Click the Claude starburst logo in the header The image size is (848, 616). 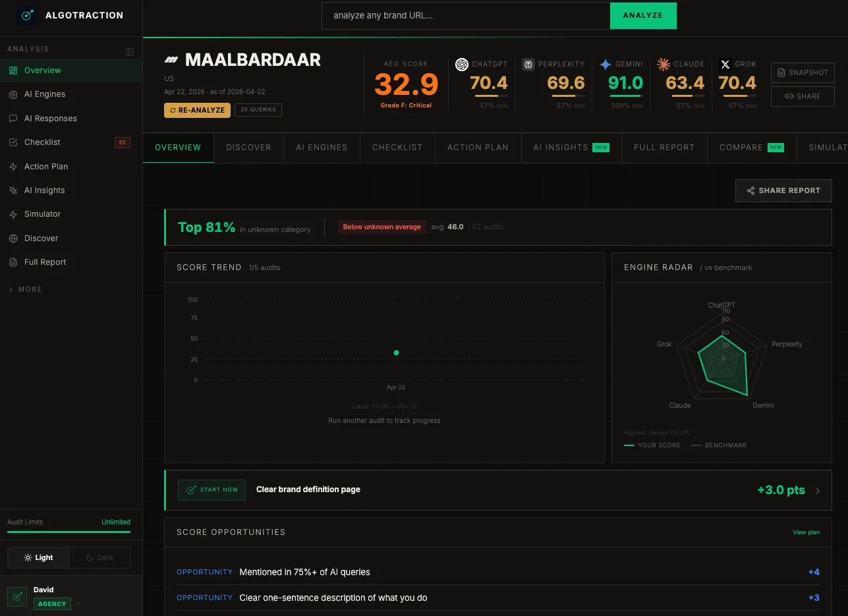tap(664, 65)
